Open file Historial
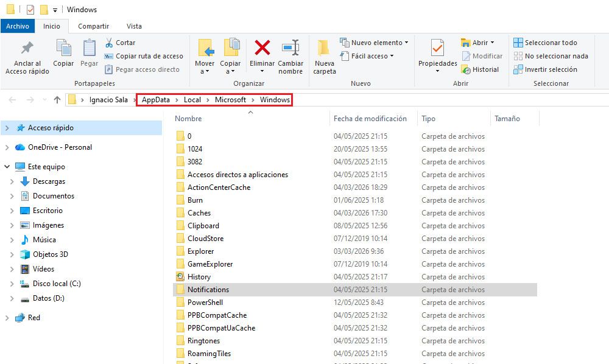 point(480,69)
